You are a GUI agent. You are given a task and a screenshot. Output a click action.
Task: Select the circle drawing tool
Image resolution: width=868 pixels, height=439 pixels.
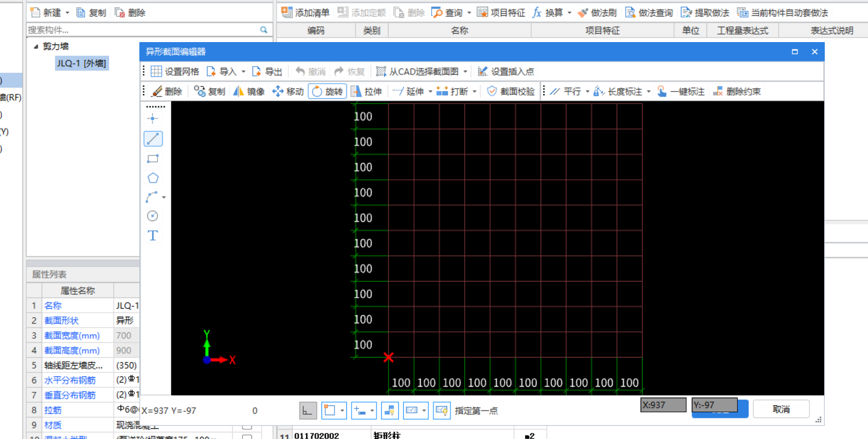(x=153, y=216)
